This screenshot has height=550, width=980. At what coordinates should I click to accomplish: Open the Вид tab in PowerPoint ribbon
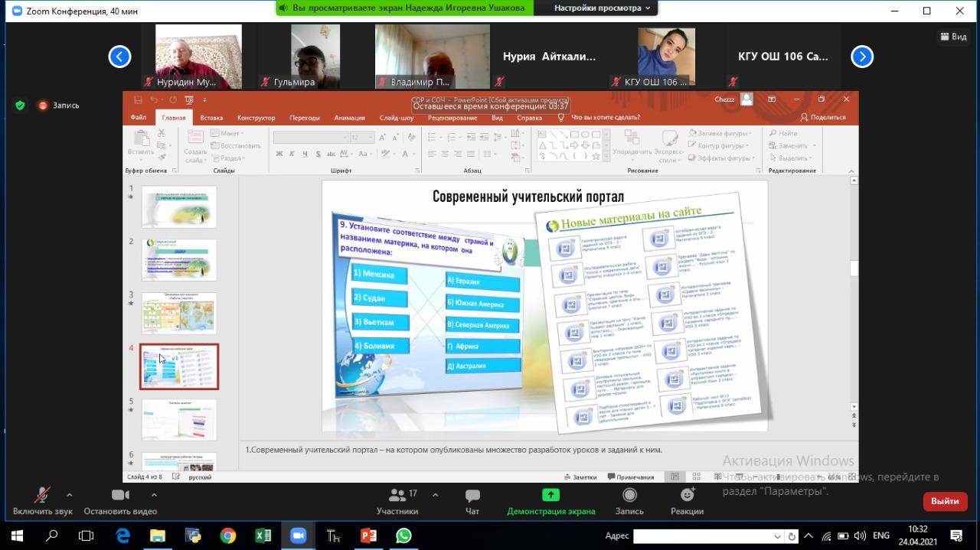(x=497, y=118)
